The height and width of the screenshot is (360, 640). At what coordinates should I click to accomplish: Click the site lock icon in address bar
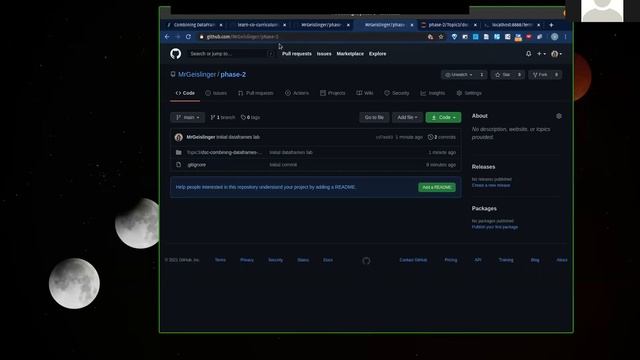click(x=201, y=37)
